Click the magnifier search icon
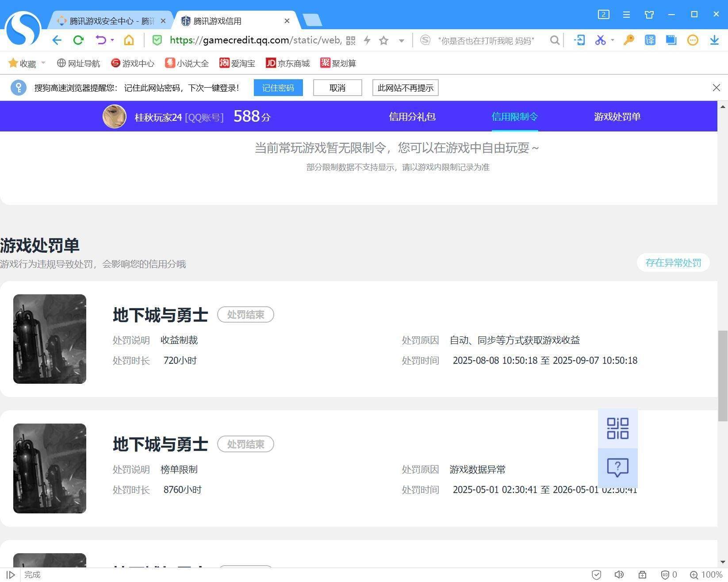728x582 pixels. [x=555, y=41]
